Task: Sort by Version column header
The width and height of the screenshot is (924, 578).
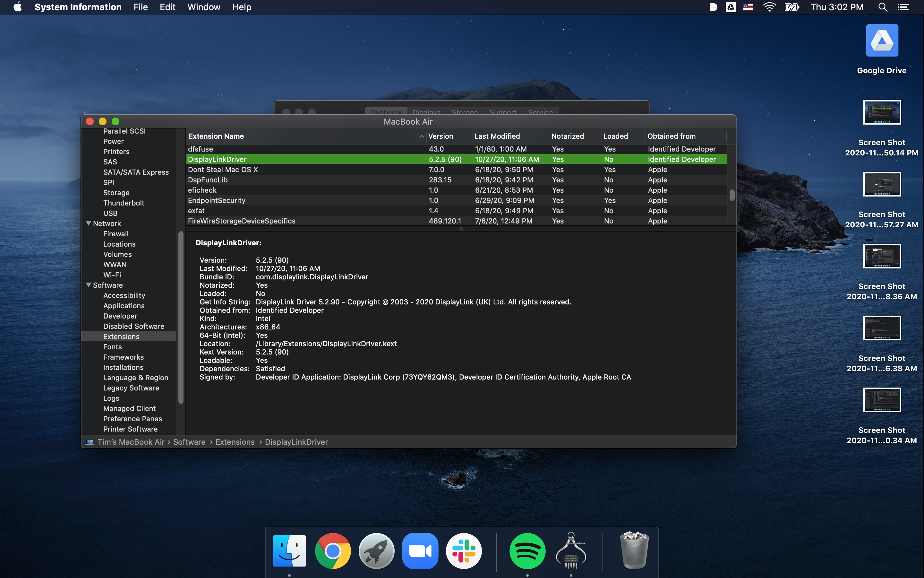Action: tap(449, 136)
